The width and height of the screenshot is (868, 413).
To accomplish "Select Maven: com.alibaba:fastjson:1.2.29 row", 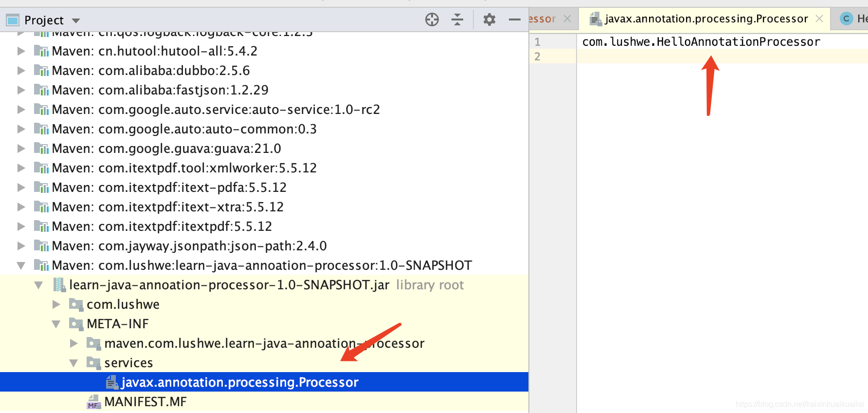I will 264,90.
